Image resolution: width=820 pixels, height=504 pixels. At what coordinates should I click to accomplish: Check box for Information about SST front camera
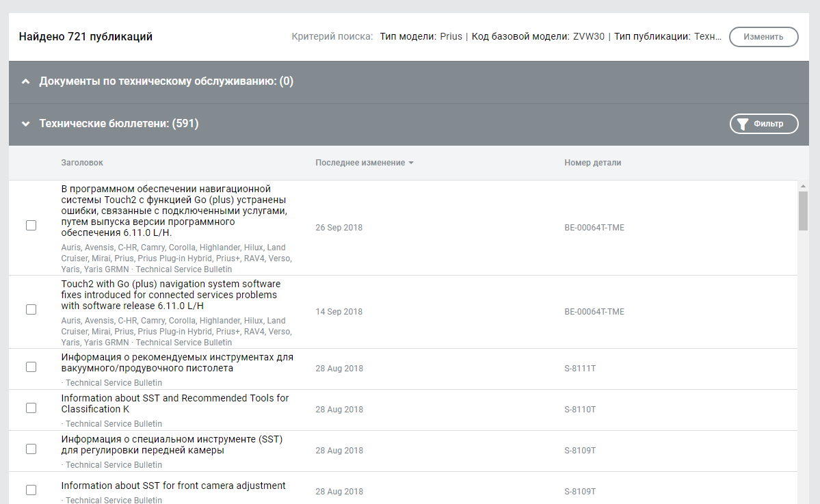(31, 490)
